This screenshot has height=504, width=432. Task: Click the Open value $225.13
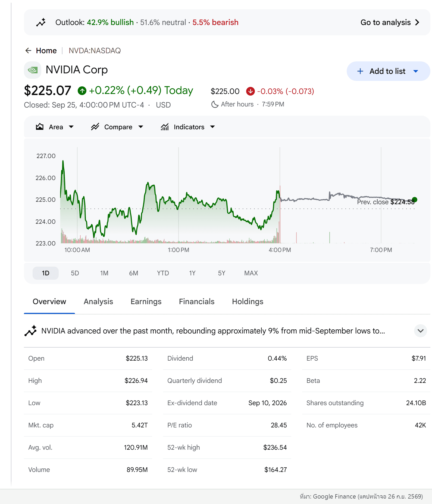tap(137, 358)
